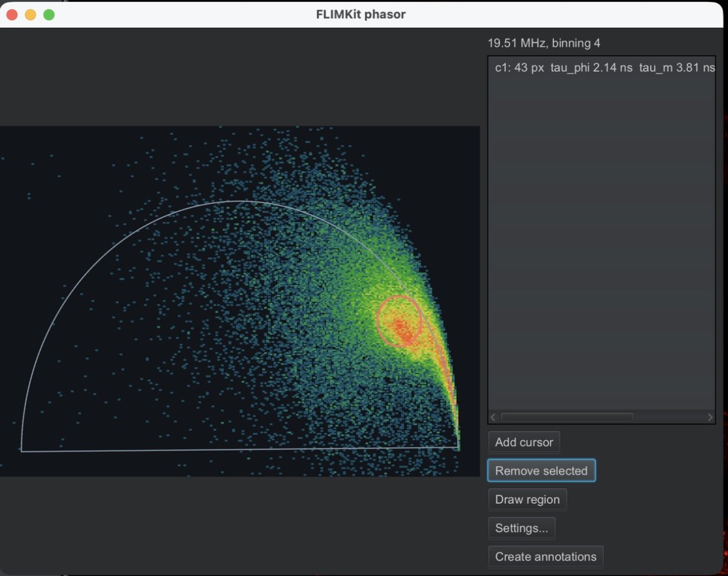Viewport: 728px width, 576px height.
Task: Click the Add cursor button
Action: click(524, 442)
